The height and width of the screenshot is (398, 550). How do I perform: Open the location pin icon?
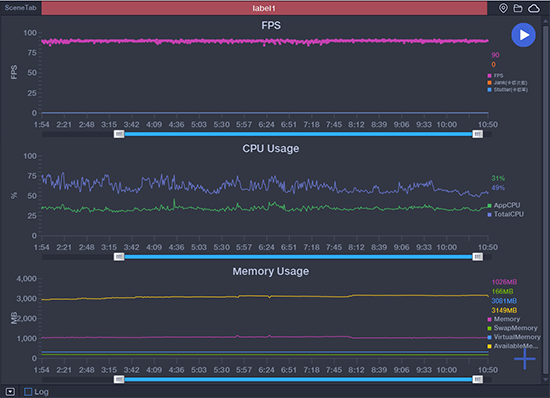click(x=503, y=8)
